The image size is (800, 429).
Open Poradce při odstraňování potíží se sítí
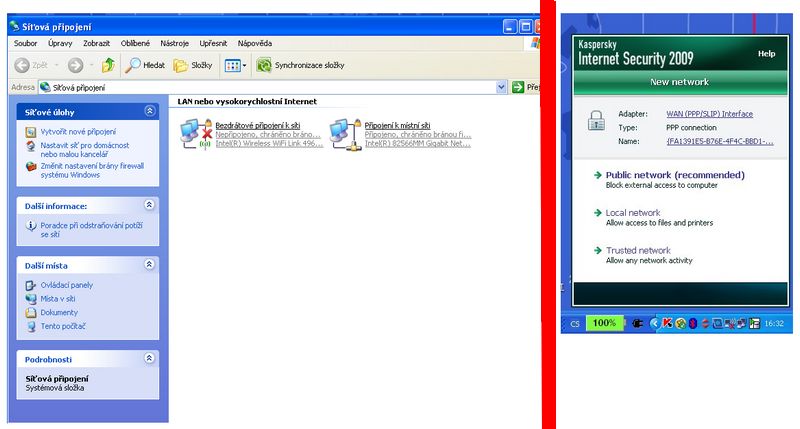[91, 230]
